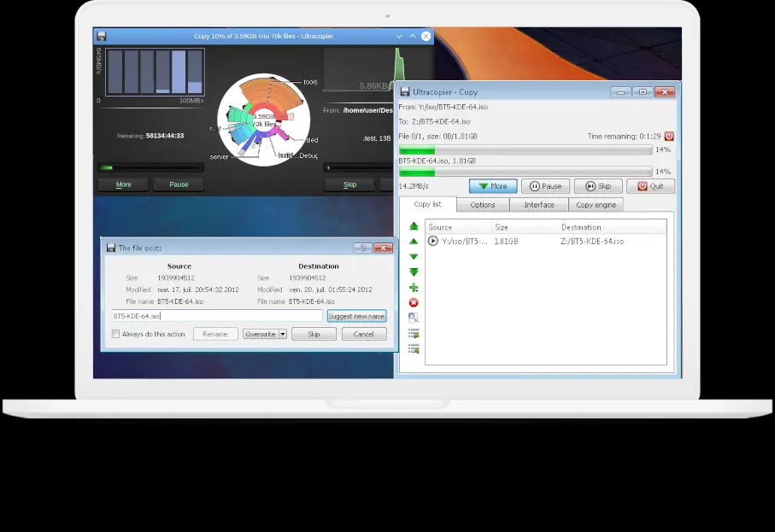Click the play icon on the Y:/iso/BT5 row

[x=433, y=241]
